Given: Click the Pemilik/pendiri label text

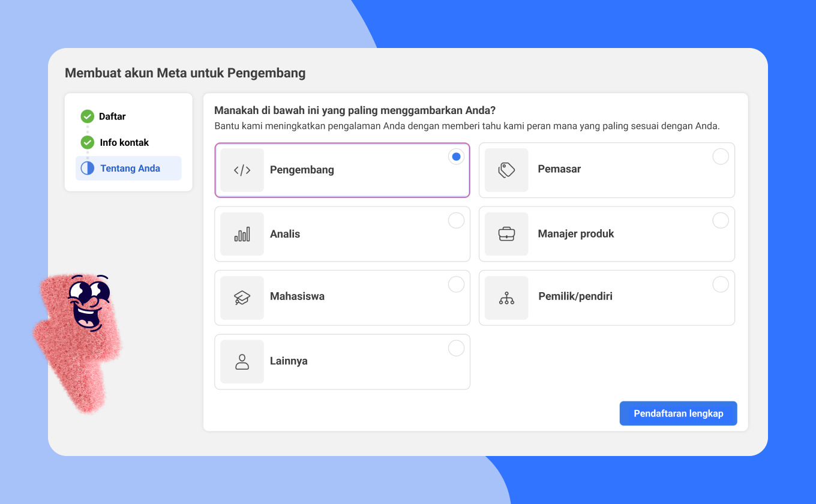Looking at the screenshot, I should 575,296.
